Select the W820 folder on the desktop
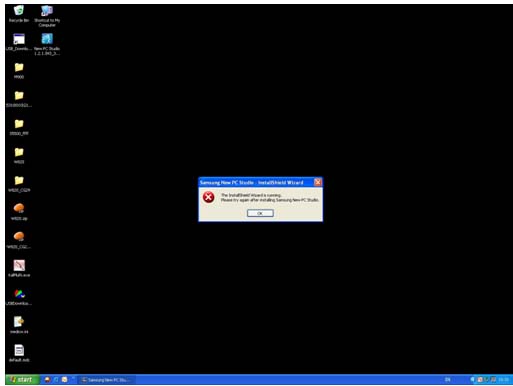513x386 pixels. [19, 155]
